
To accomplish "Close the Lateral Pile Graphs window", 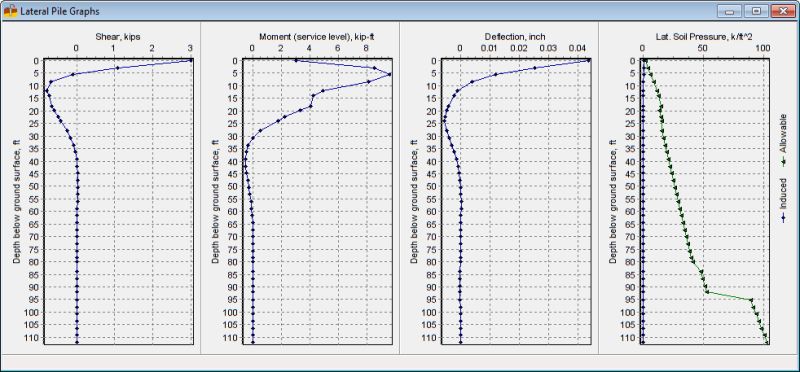I will [783, 11].
